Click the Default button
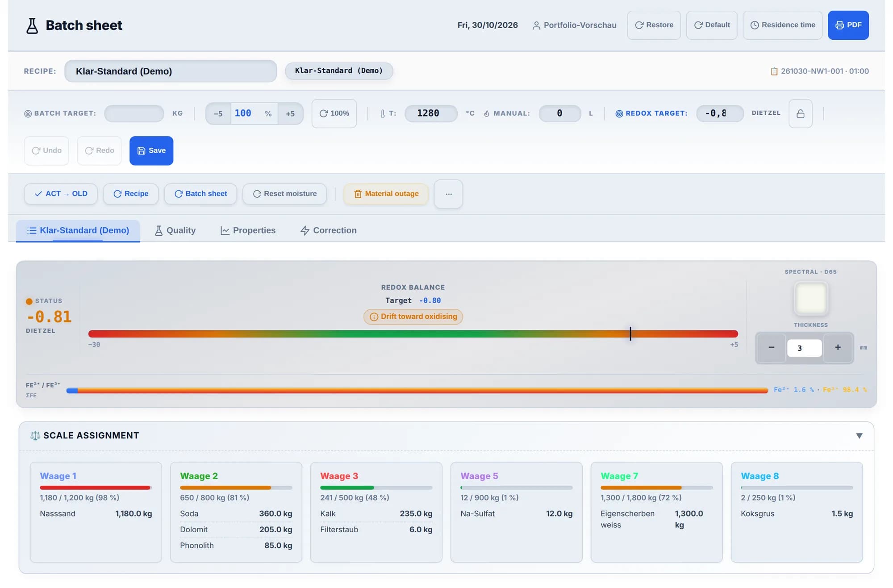This screenshot has height=588, width=893. (x=712, y=25)
